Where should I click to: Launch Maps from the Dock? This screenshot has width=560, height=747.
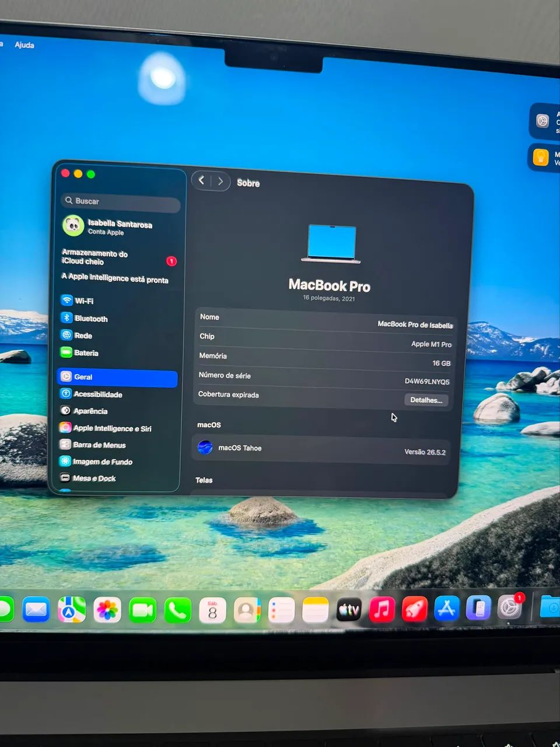click(x=72, y=610)
